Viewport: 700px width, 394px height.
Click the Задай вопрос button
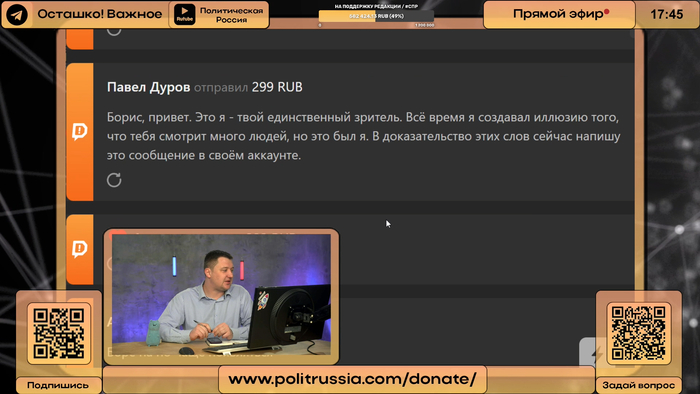click(x=638, y=385)
